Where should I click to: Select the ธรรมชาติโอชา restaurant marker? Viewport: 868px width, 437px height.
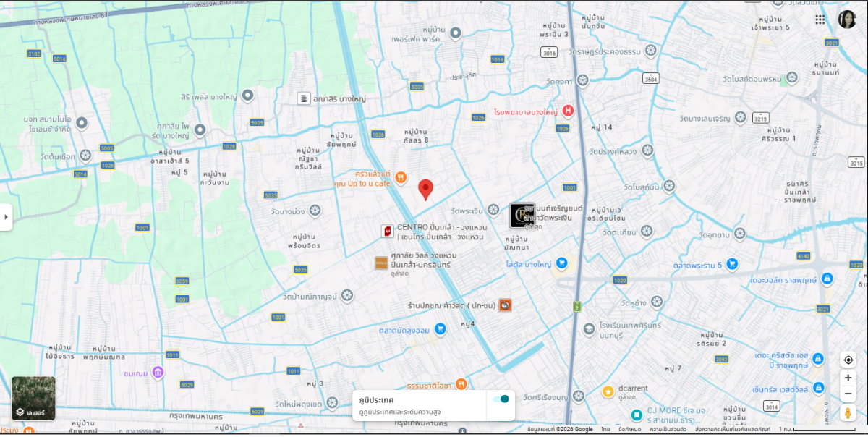coord(461,384)
